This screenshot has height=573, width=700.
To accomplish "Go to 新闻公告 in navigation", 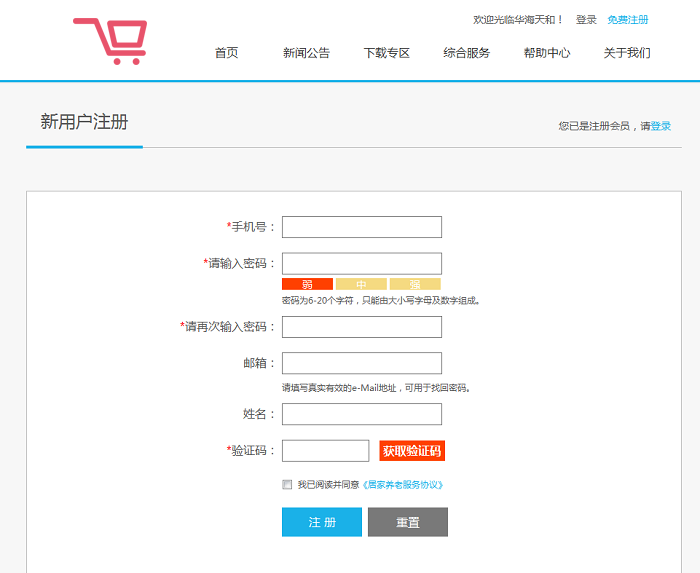I will click(x=306, y=53).
